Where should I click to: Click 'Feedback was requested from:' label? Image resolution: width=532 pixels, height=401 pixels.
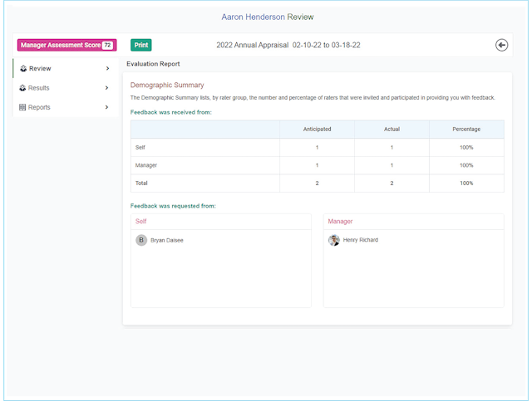coord(173,206)
